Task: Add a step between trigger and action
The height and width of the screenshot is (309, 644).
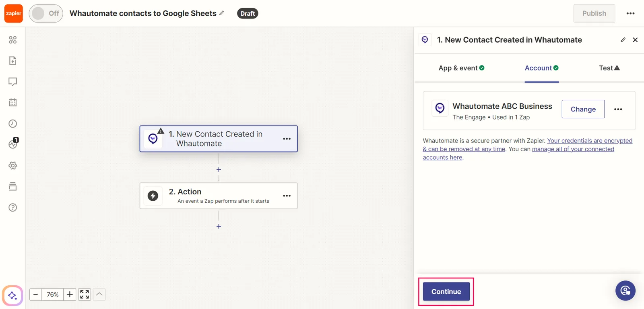Action: (x=219, y=169)
